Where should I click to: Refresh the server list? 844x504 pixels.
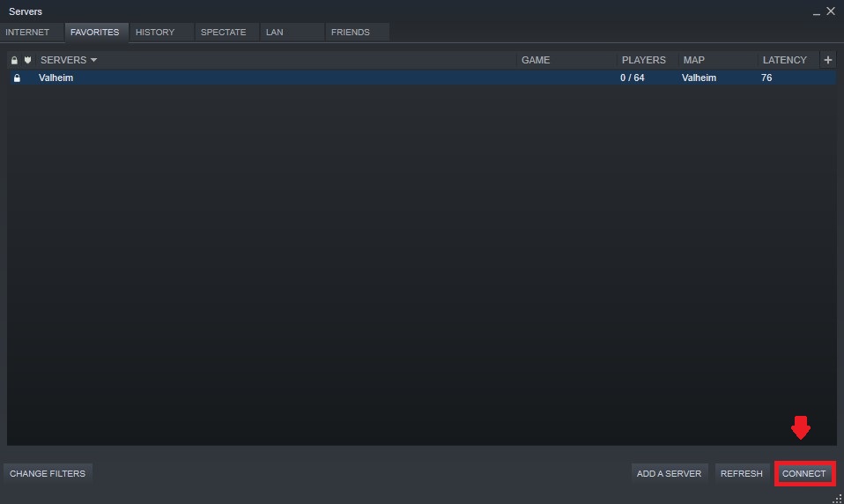point(742,474)
